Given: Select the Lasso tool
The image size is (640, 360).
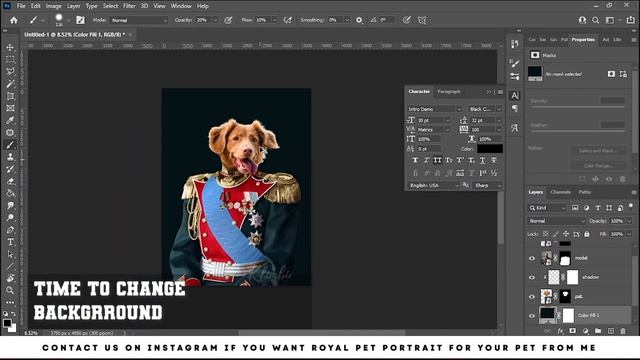Looking at the screenshot, I should [x=10, y=71].
